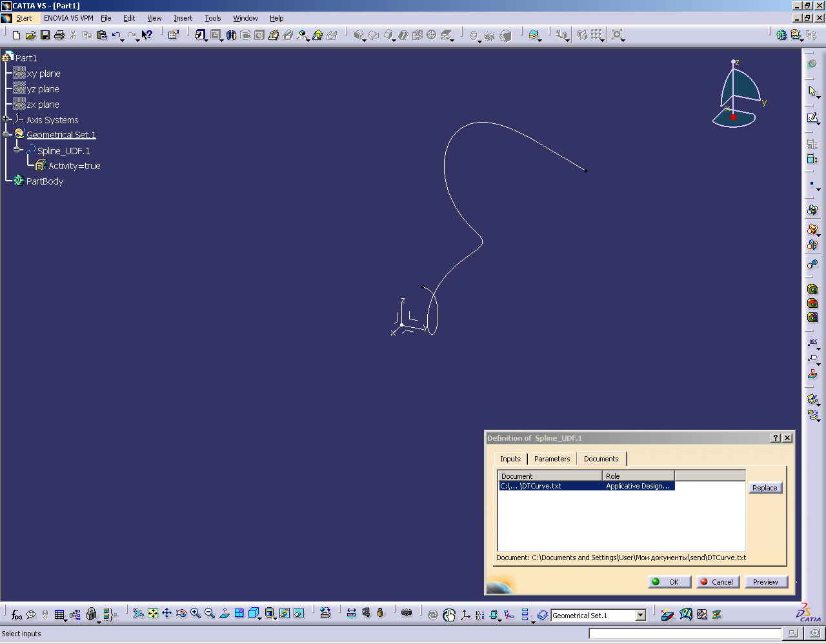
Task: Click the Design Table icon
Action: click(59, 614)
